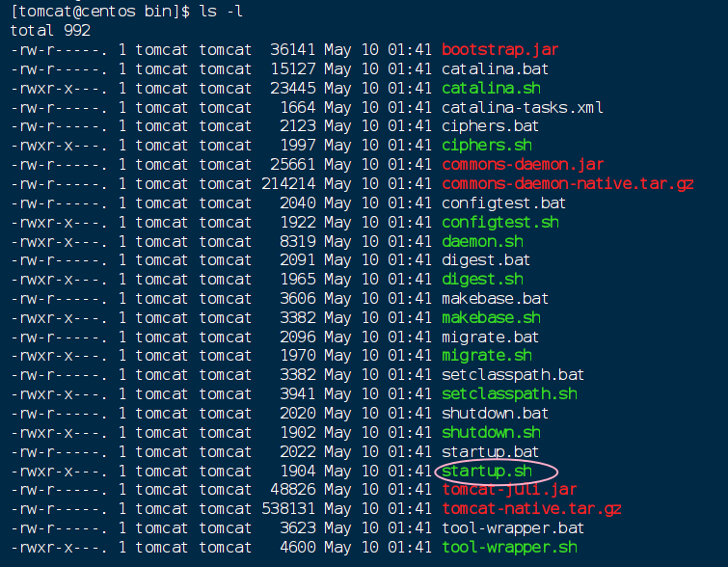Click the configtest.sh file name
This screenshot has width=728, height=567.
point(499,223)
